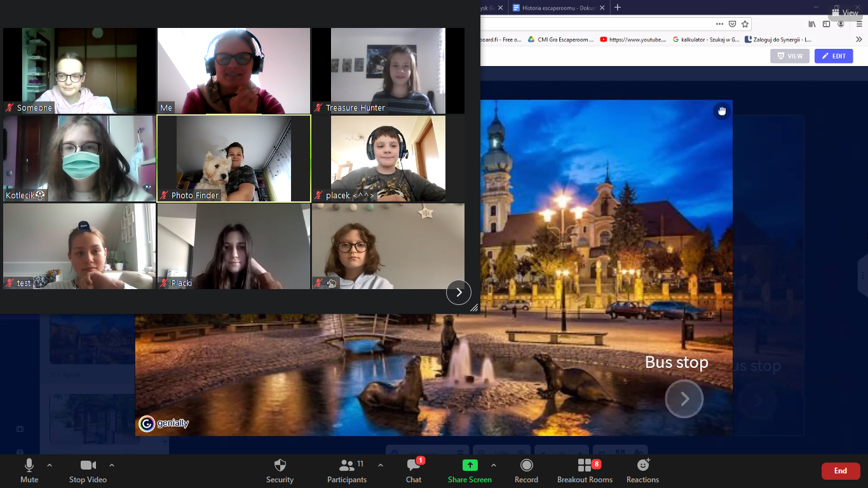The image size is (868, 488).
Task: Open the Security shield options
Action: [280, 470]
